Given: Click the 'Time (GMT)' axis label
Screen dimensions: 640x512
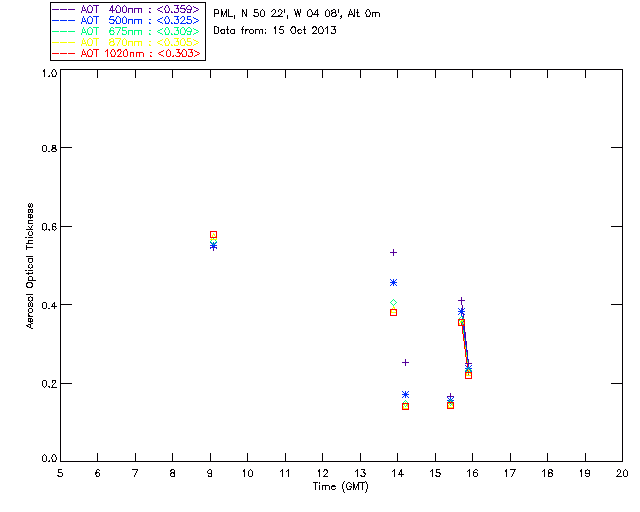Looking at the screenshot, I should click(340, 487).
